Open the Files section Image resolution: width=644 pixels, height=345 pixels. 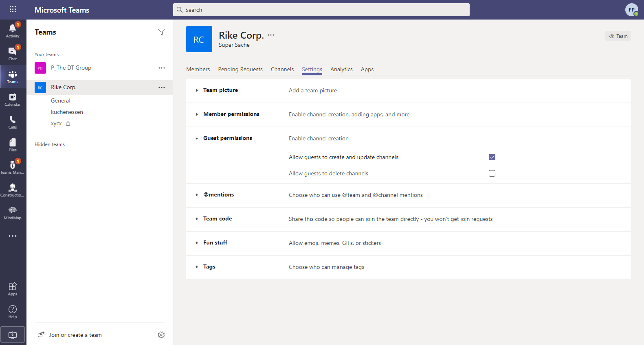[x=13, y=145]
